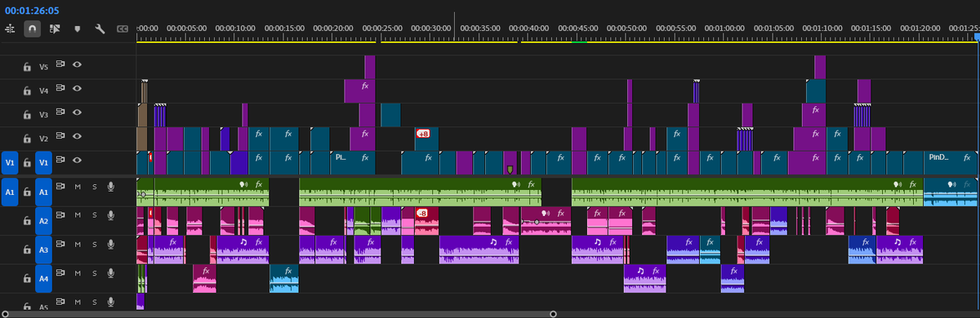Toggle A1 source patching button

(x=10, y=192)
